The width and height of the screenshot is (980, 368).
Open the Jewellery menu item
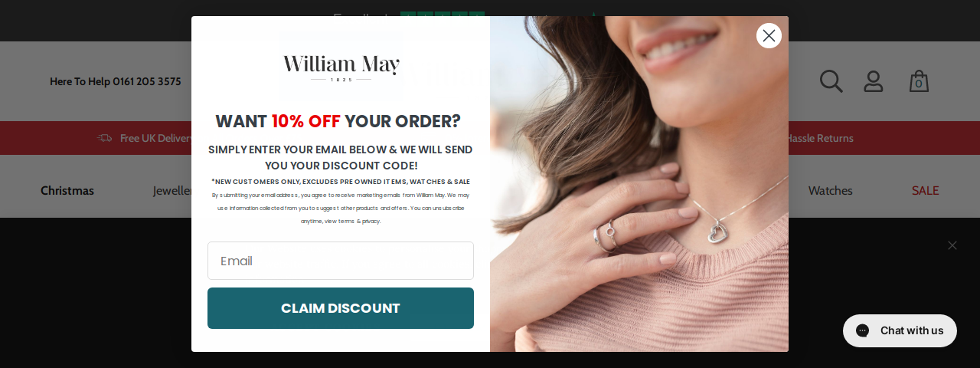point(172,190)
